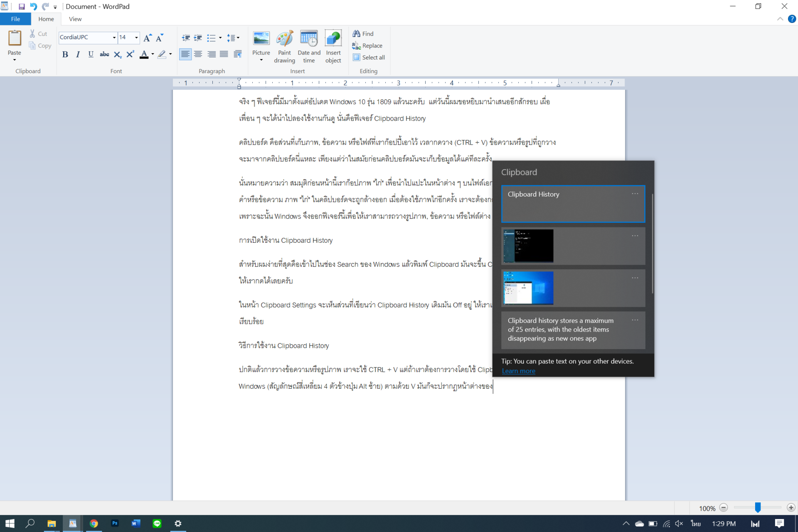Click the Learn more link
This screenshot has height=532, width=798.
click(x=518, y=371)
